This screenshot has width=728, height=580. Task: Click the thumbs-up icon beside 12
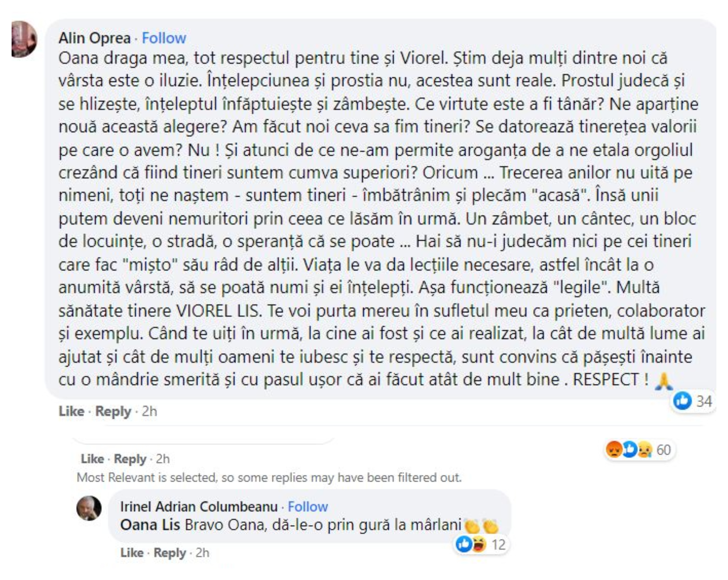464,544
